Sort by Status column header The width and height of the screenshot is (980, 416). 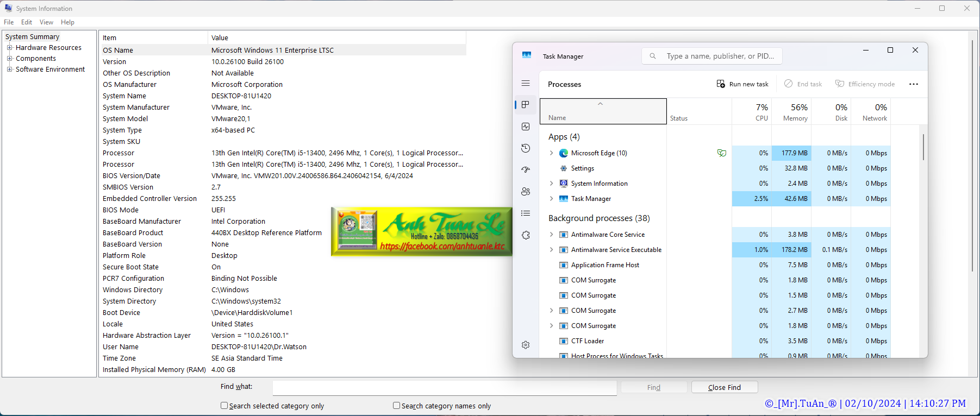tap(699, 111)
